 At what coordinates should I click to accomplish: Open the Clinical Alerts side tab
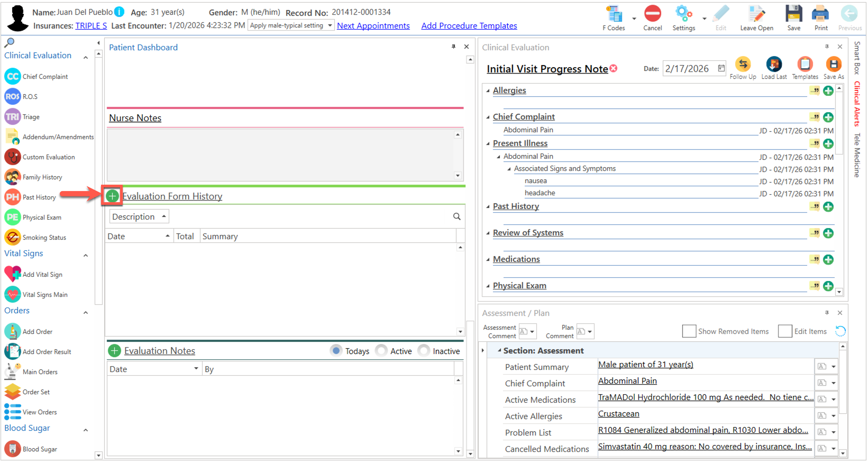click(857, 104)
